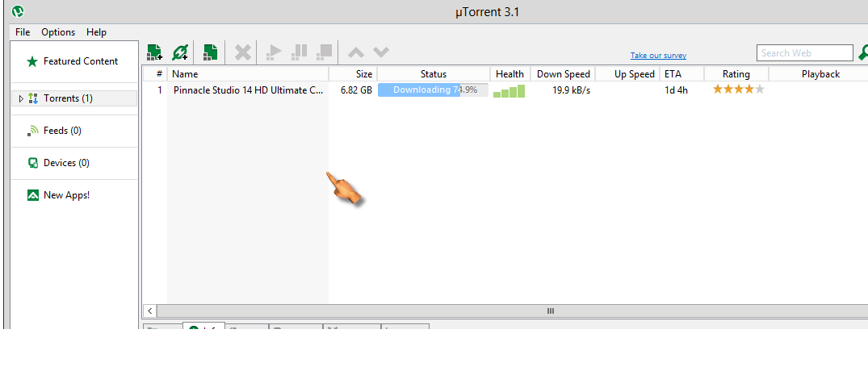Click the Create New Torrent icon
Screen dimensions: 868x371
point(211,52)
